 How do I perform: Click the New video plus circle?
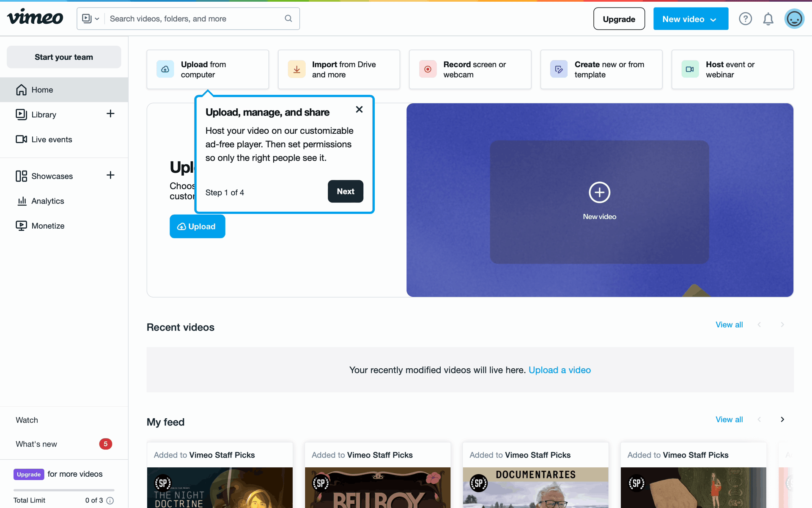tap(599, 193)
